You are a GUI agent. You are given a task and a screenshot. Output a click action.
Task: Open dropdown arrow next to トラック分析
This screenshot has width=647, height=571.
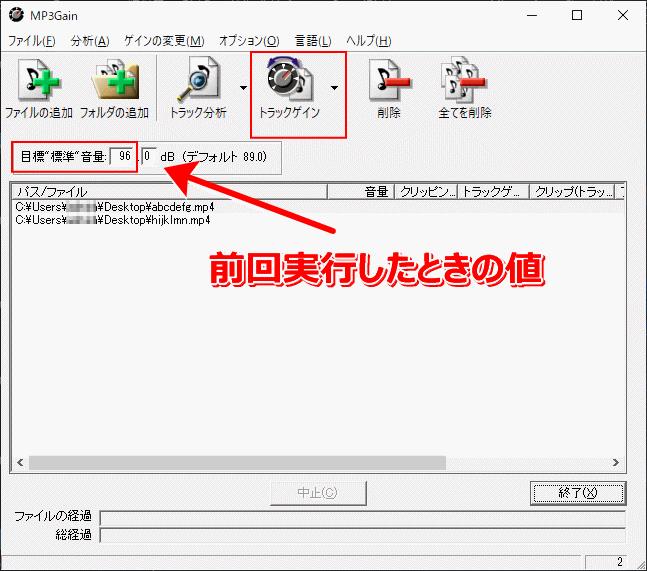pos(243,88)
